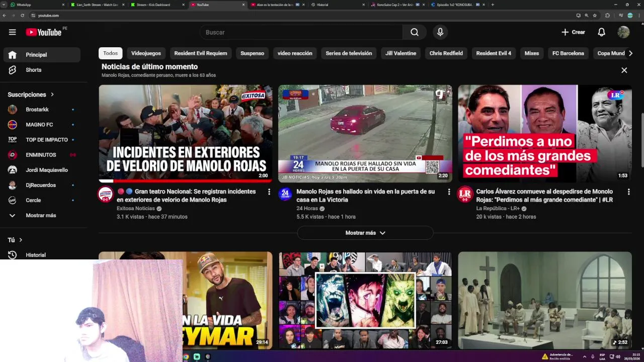Open the DjRecuerdos subscription

[x=42, y=185]
